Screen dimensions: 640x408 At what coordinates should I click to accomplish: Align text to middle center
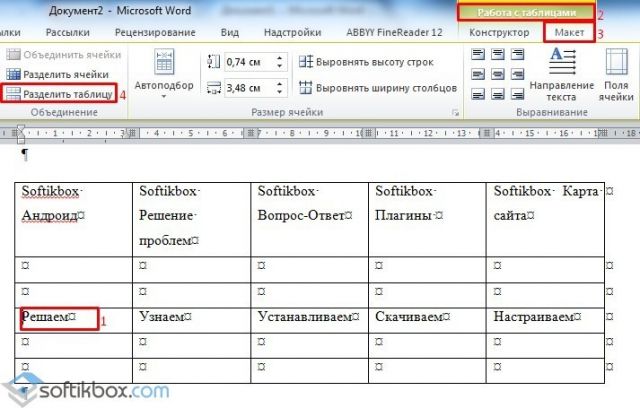click(x=498, y=74)
